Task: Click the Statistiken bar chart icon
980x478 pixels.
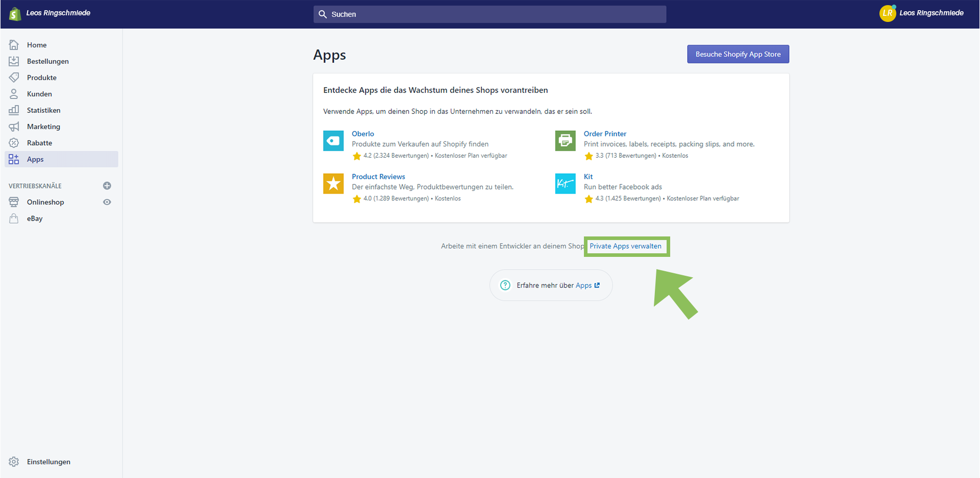Action: pos(14,110)
